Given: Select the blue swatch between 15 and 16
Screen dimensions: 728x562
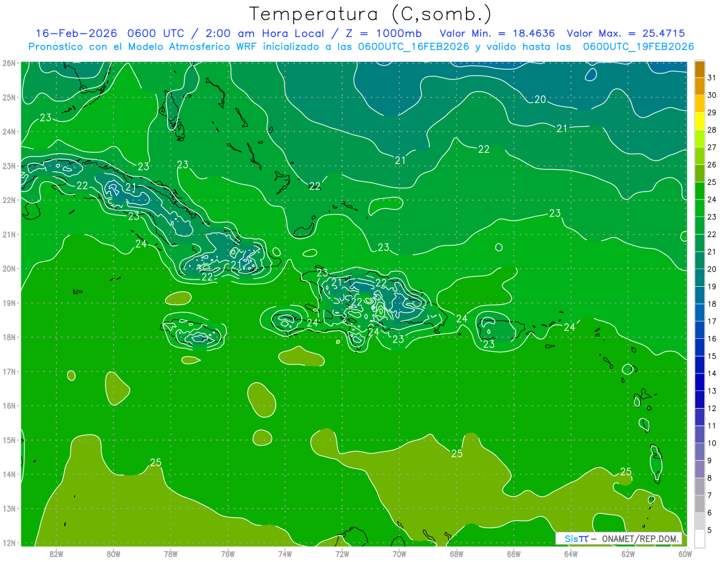Looking at the screenshot, I should [x=700, y=347].
